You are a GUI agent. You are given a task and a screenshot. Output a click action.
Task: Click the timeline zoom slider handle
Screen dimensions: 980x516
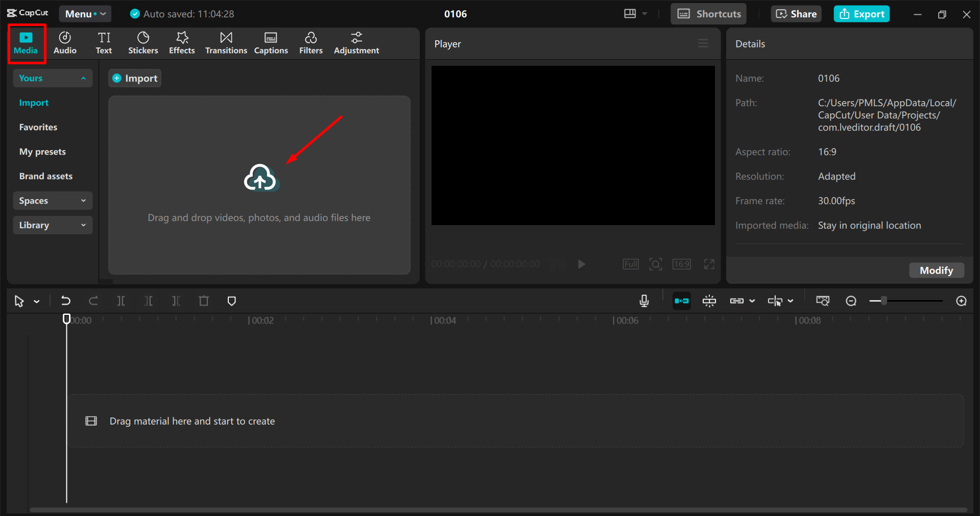click(883, 301)
